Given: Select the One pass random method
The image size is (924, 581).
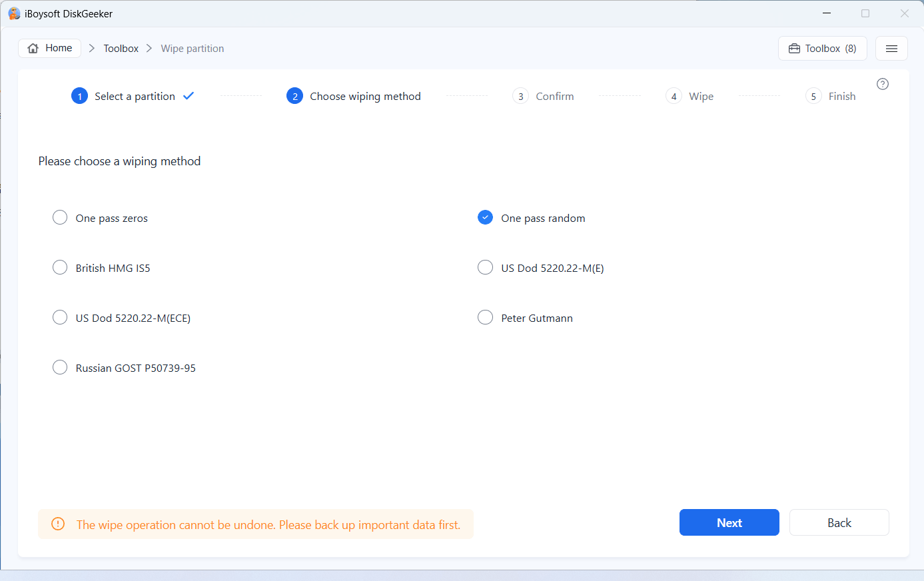Looking at the screenshot, I should point(532,218).
